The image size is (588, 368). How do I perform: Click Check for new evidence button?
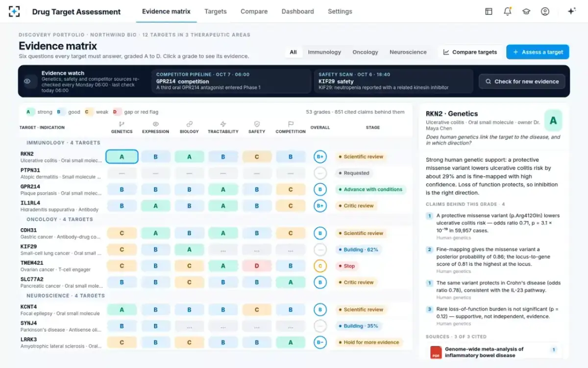click(522, 81)
